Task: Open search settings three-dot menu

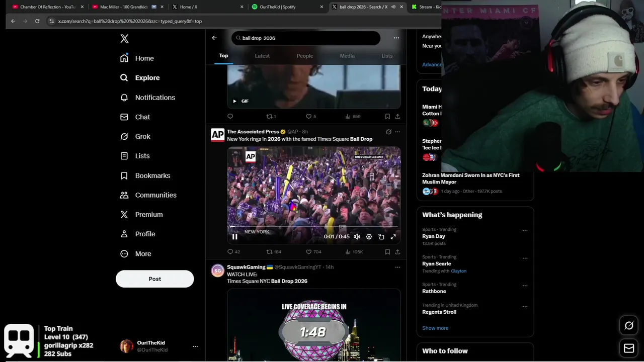Action: [396, 38]
